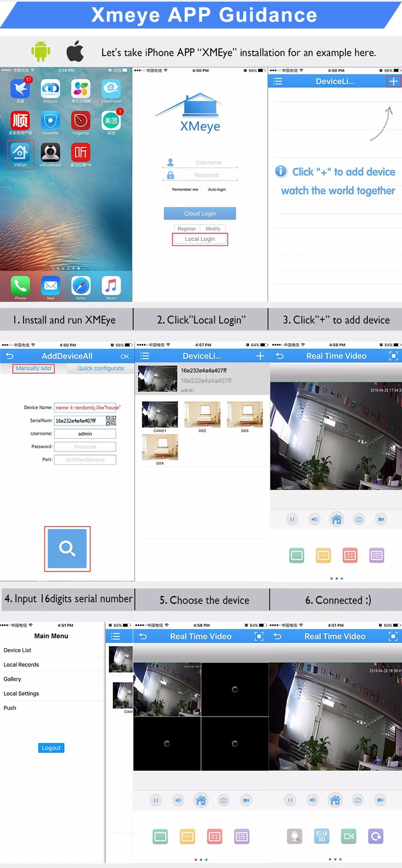Open Local Records in the Main Menu
Image resolution: width=402 pixels, height=868 pixels.
(52, 665)
